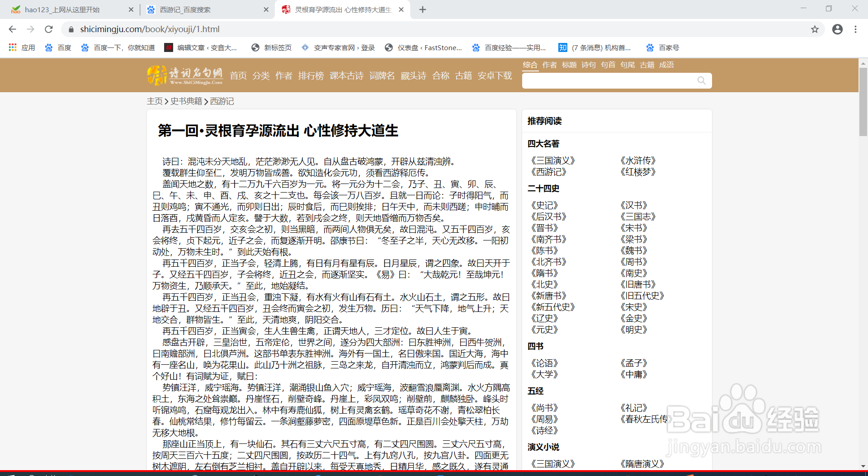The image size is (868, 476).
Task: Open the 编辑文章 bookmark
Action: pyautogui.click(x=201, y=47)
